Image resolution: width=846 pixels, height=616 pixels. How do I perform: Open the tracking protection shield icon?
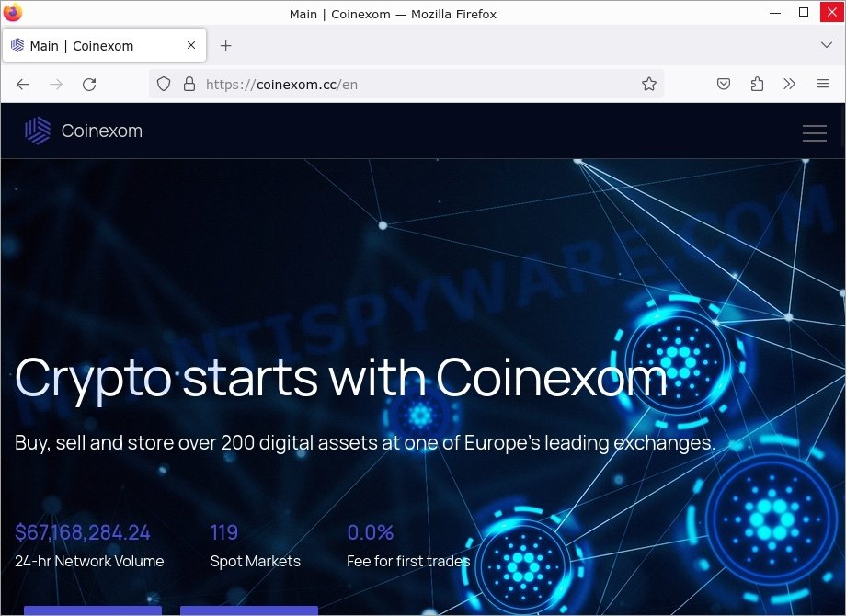[164, 85]
